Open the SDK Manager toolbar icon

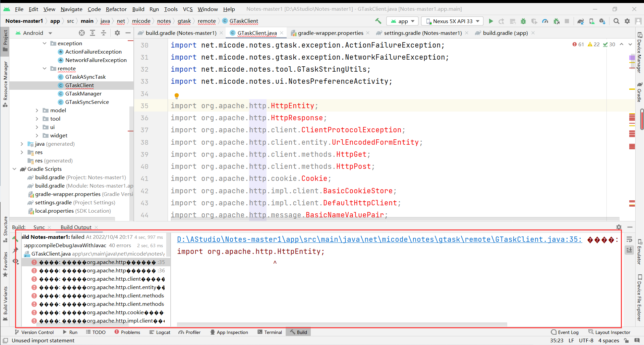point(602,21)
